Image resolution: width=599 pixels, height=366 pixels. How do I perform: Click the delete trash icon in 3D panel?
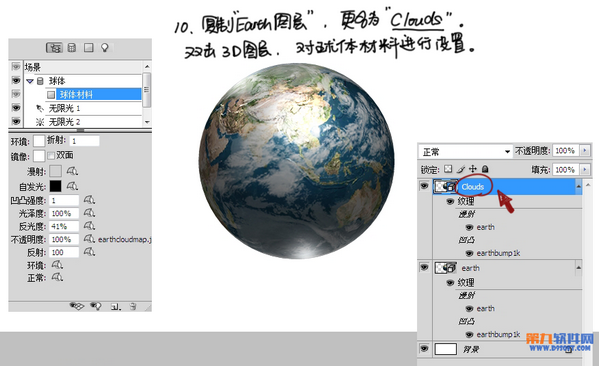[x=133, y=306]
